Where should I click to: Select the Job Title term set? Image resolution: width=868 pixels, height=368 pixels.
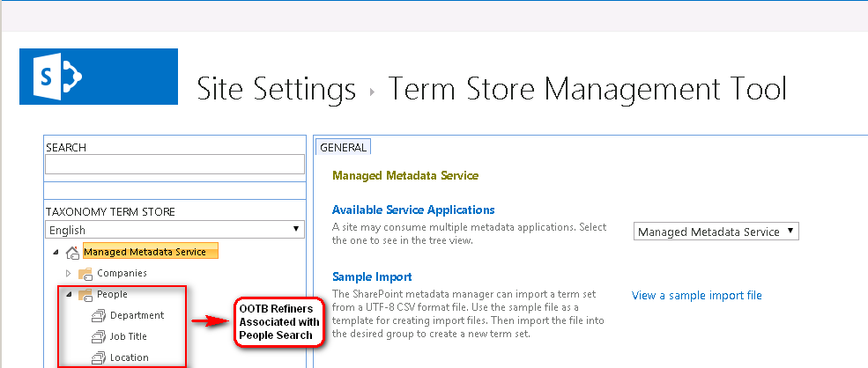coord(129,337)
